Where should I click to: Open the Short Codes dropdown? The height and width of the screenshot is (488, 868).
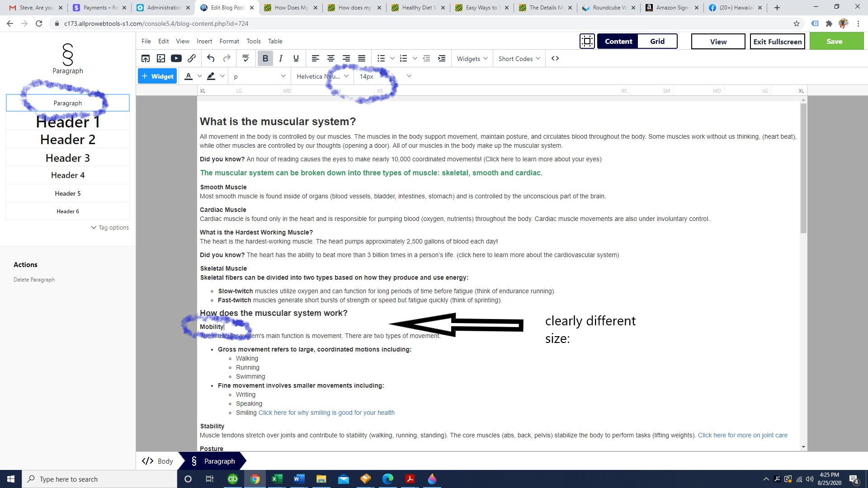(519, 59)
